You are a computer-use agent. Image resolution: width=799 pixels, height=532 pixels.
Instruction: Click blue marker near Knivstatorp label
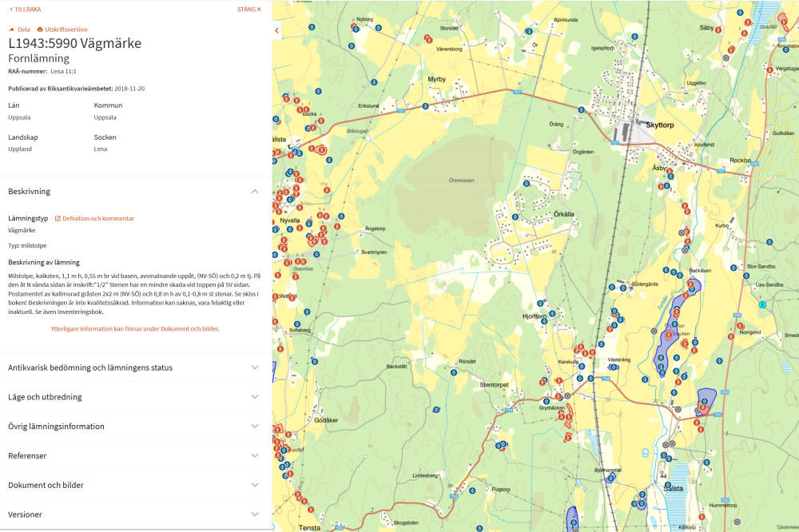(x=786, y=50)
